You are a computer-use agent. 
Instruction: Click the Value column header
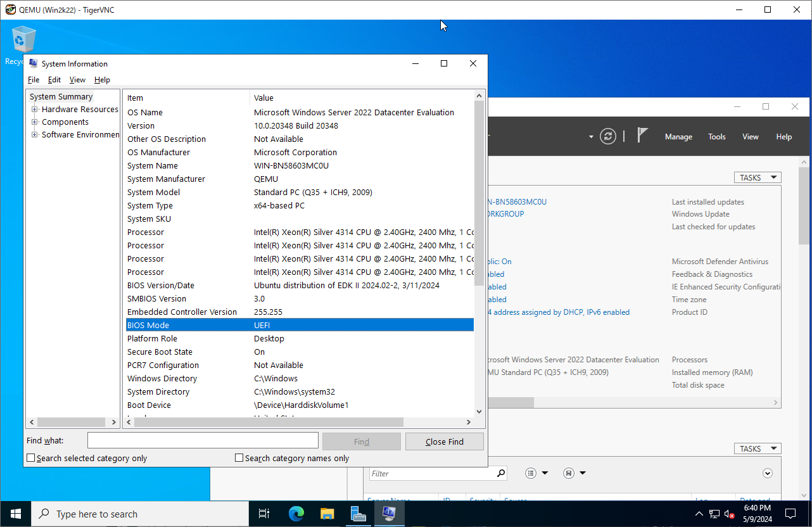(x=362, y=98)
